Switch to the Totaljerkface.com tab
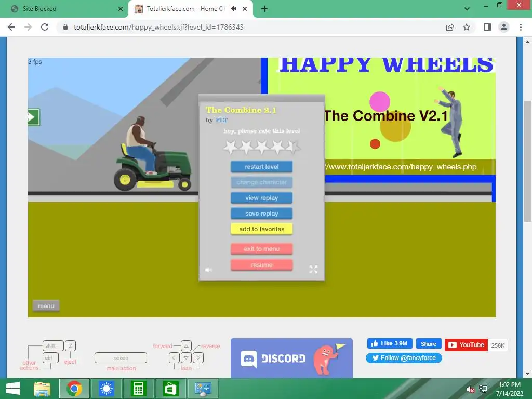Viewport: 532px width, 399px height. (191, 9)
